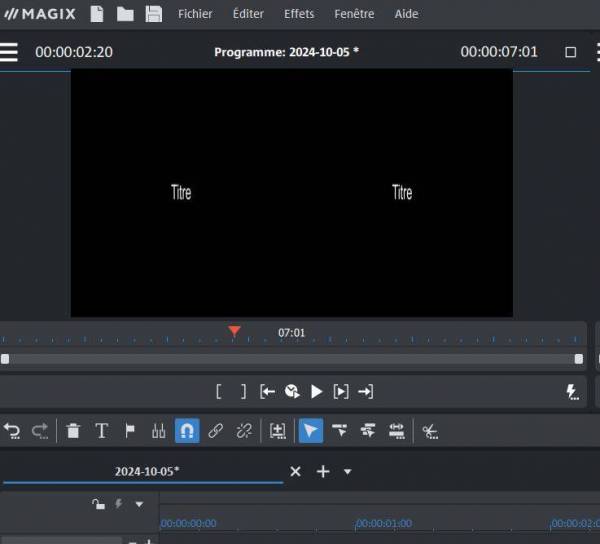This screenshot has height=544, width=600.
Task: Set a marker with the flag icon
Action: [130, 431]
